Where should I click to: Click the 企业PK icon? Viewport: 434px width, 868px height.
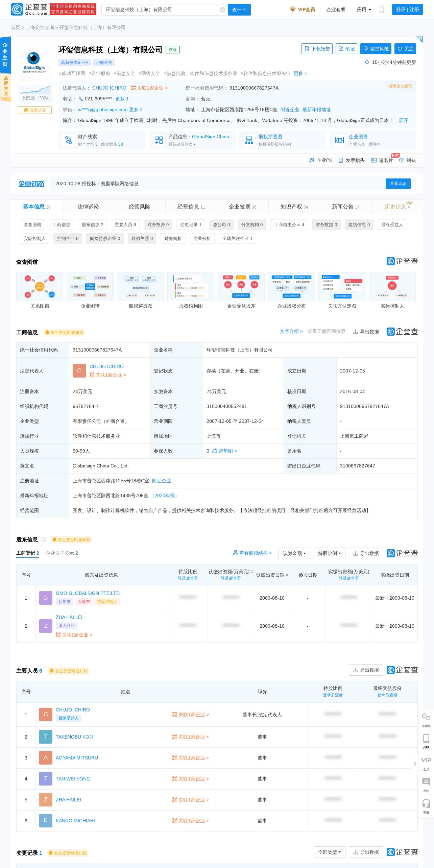click(312, 160)
